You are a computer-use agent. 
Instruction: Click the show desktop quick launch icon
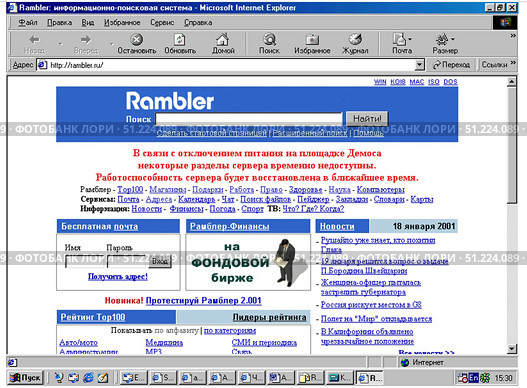(103, 378)
